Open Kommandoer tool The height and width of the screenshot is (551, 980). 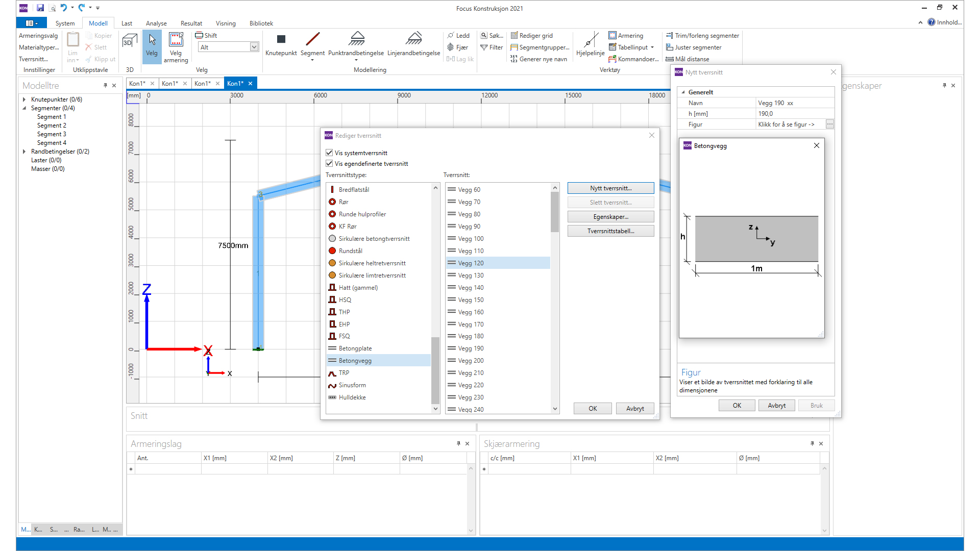(x=633, y=59)
